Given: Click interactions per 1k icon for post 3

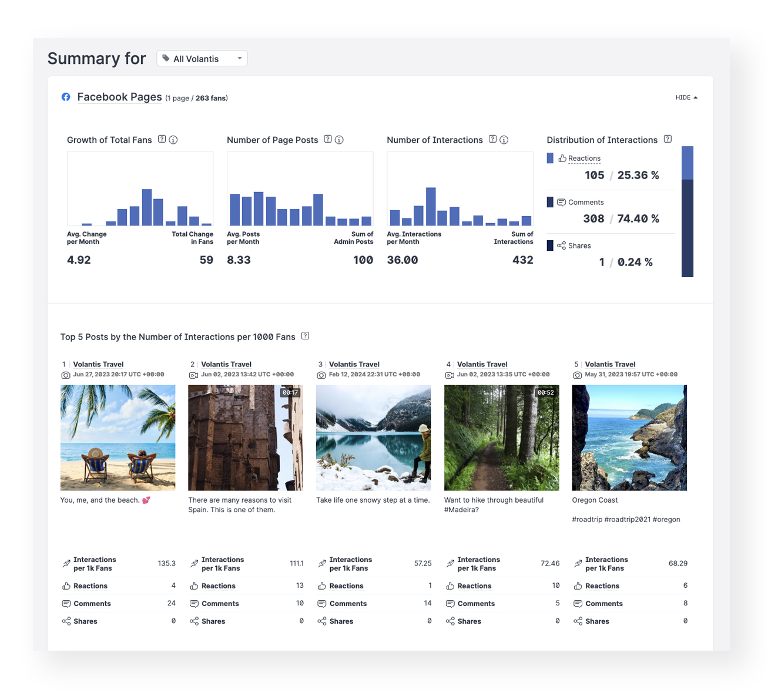Looking at the screenshot, I should (322, 564).
